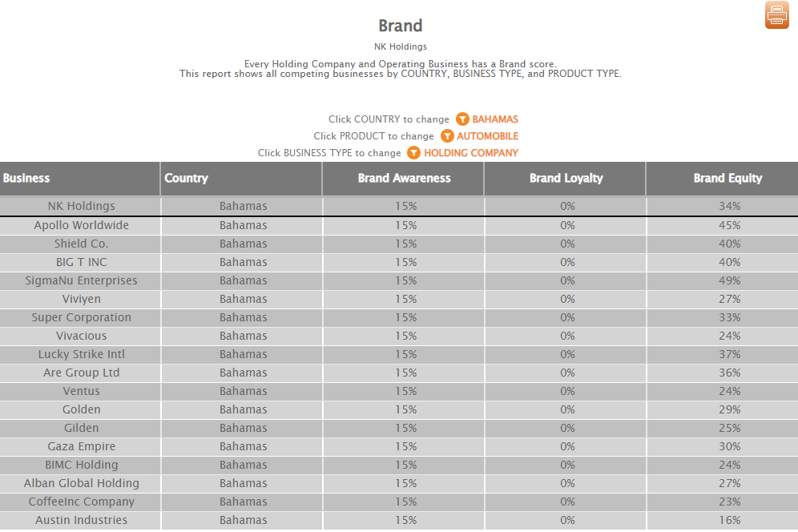
Task: Change the HOLDING COMPANY business type filter
Action: (x=470, y=153)
